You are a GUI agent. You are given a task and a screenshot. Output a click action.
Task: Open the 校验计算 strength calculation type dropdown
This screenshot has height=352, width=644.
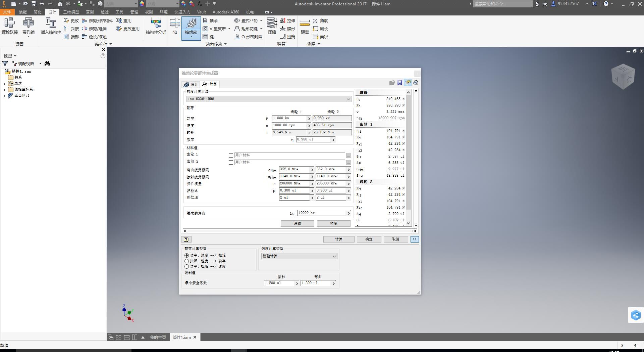[299, 256]
